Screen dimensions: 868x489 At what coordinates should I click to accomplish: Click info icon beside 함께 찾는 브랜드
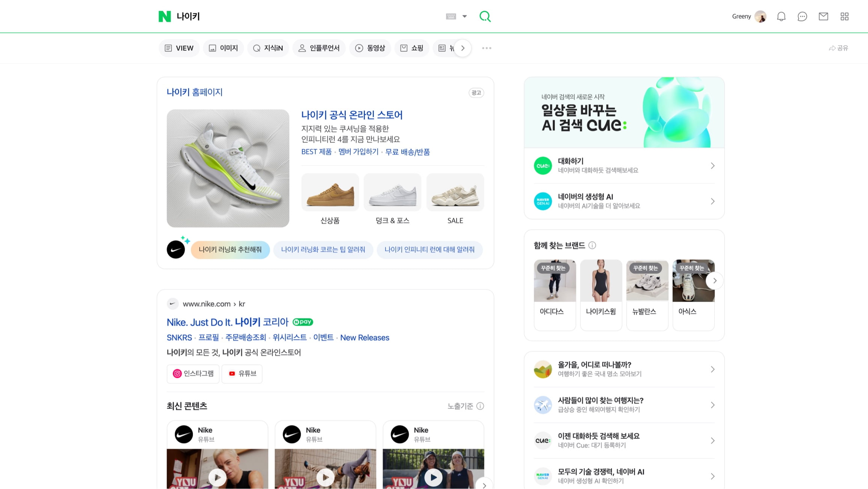point(592,245)
